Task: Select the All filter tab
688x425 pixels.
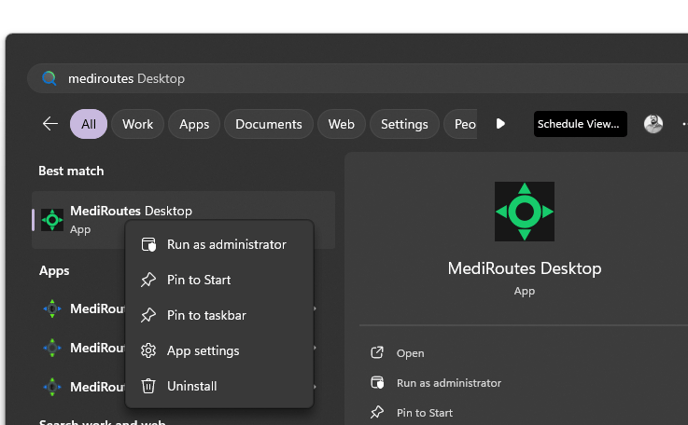Action: tap(88, 124)
